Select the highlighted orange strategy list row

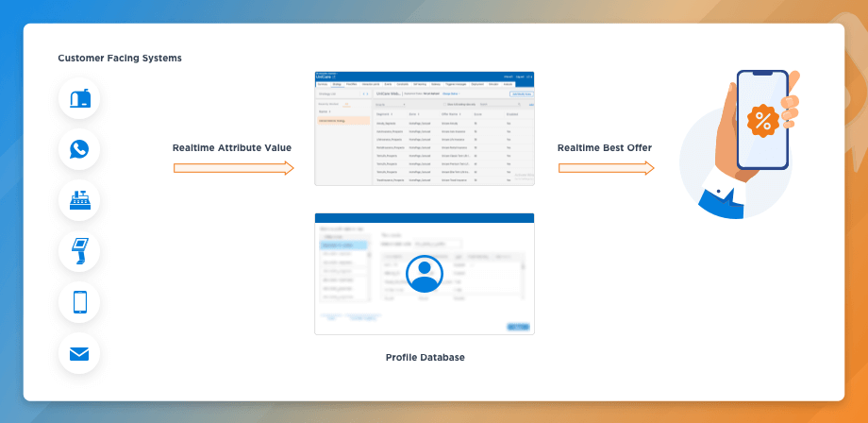click(343, 121)
